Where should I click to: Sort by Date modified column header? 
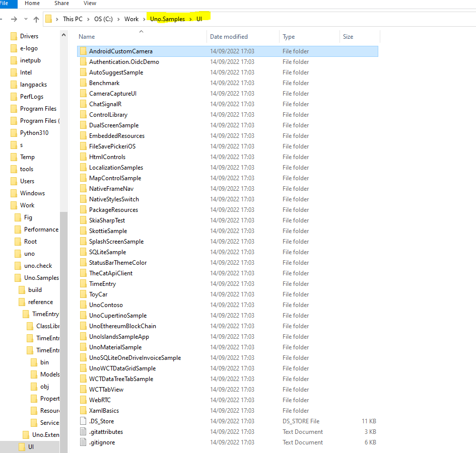(229, 37)
